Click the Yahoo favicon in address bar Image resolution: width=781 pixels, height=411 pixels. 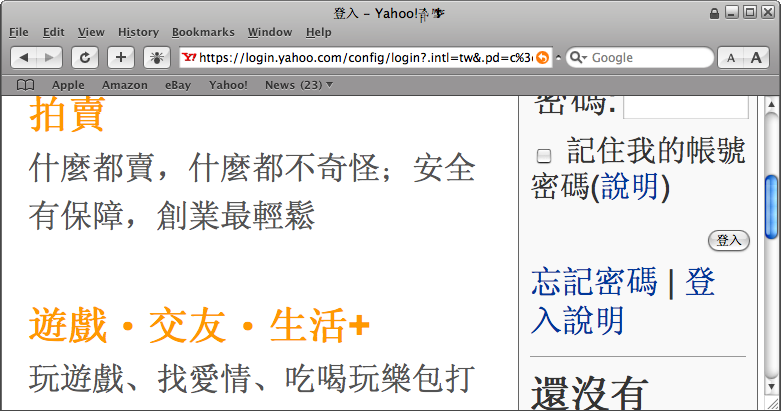[189, 57]
